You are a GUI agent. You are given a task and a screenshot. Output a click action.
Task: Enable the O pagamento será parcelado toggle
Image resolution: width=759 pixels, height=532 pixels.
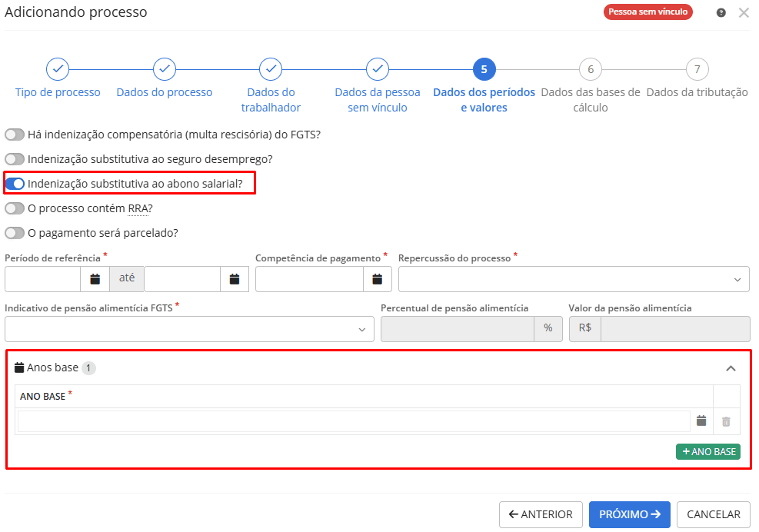pos(13,231)
